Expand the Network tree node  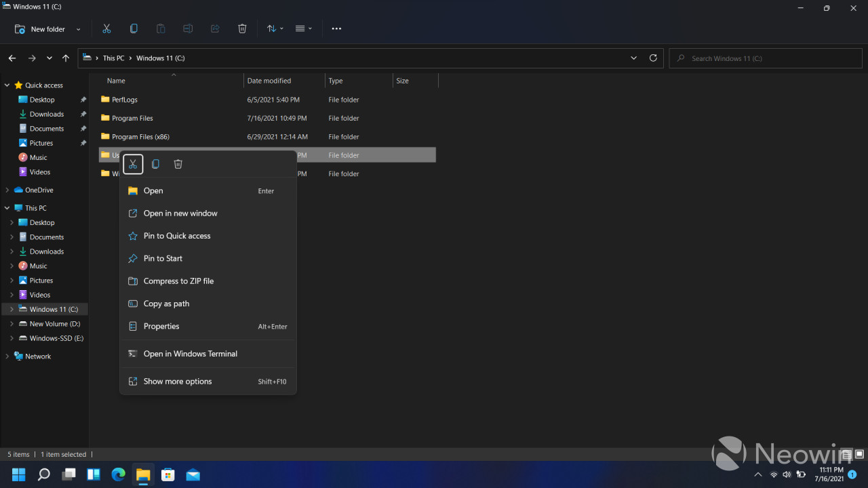[7, 357]
